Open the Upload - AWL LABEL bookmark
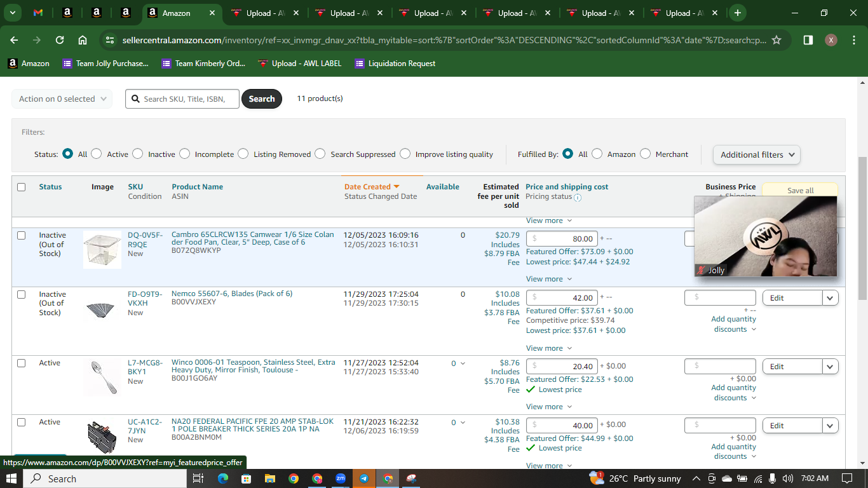This screenshot has height=488, width=868. tap(300, 64)
